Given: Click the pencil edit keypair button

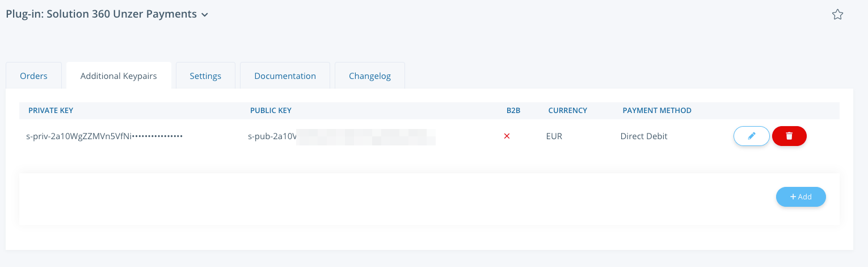Looking at the screenshot, I should point(752,136).
